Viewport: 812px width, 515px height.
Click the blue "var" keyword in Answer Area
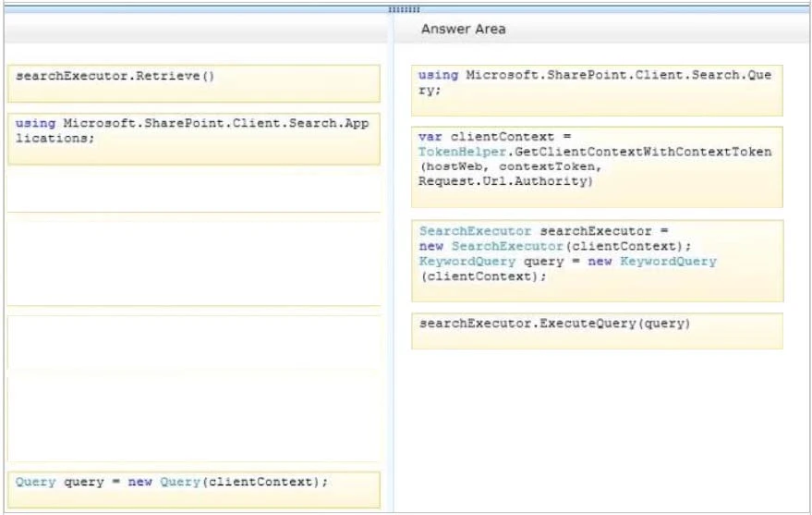point(430,137)
